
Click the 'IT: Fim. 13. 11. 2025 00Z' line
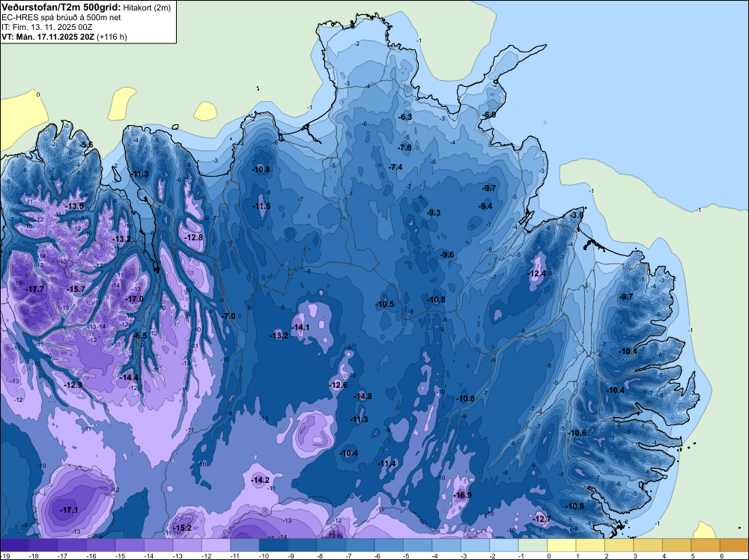point(46,27)
